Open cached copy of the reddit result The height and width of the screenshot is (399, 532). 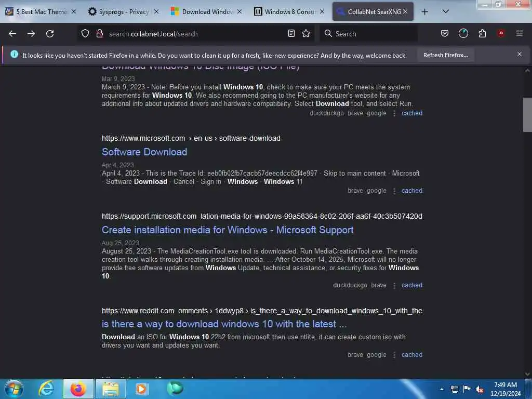(412, 354)
